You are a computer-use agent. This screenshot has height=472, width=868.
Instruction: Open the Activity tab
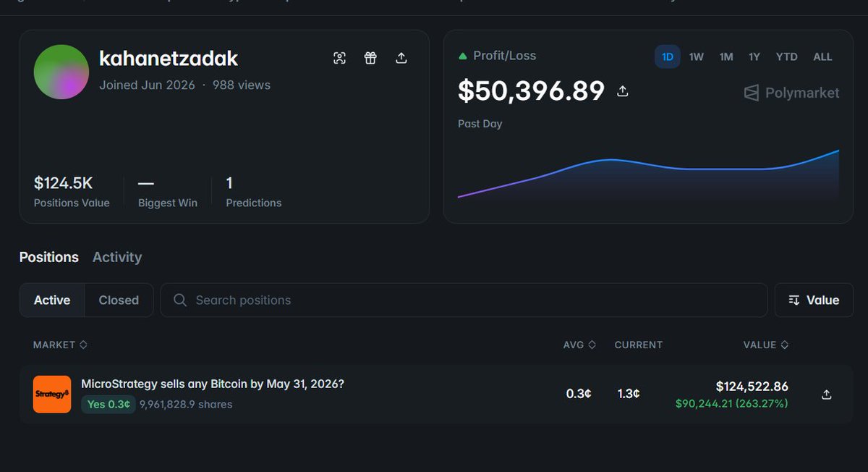117,257
